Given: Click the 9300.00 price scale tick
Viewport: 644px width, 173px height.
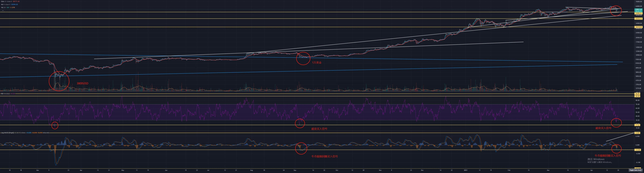Looking at the screenshot, I should [638, 59].
